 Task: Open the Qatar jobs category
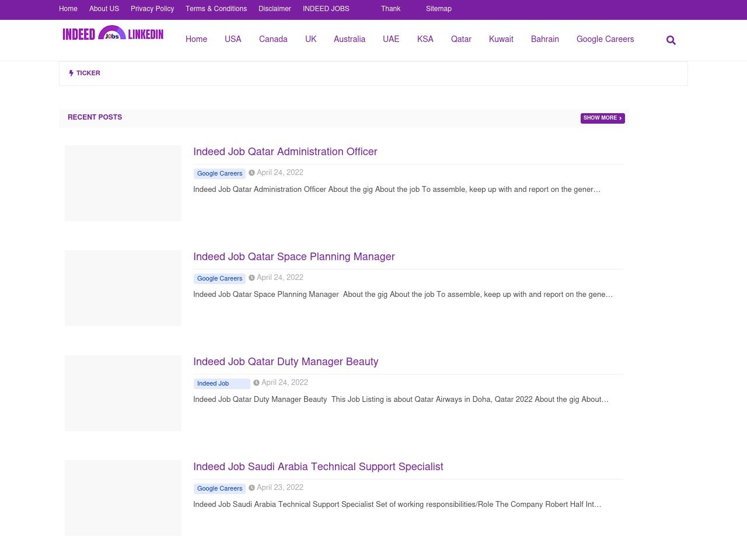[x=461, y=39]
